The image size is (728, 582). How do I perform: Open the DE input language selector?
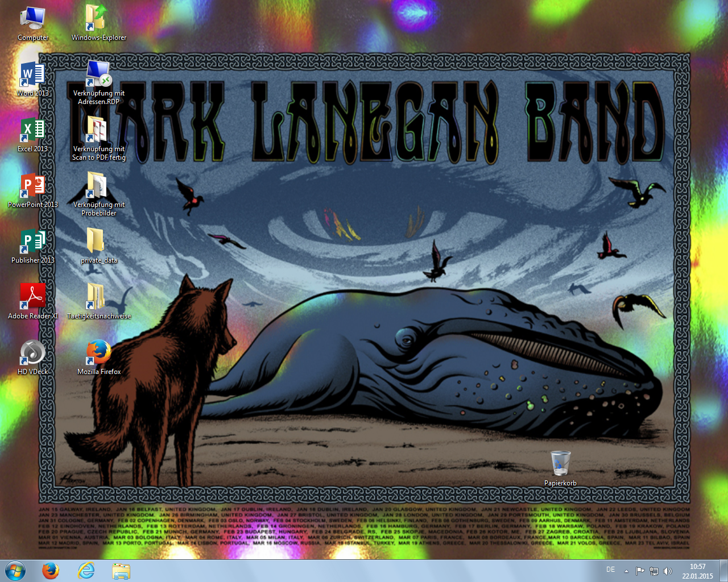[x=610, y=569]
